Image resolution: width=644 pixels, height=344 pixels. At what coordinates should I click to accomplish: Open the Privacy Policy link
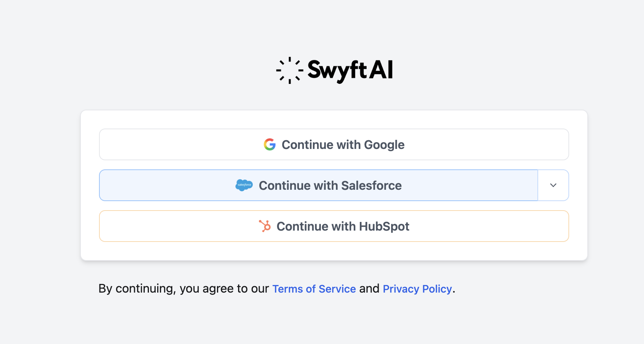point(417,289)
